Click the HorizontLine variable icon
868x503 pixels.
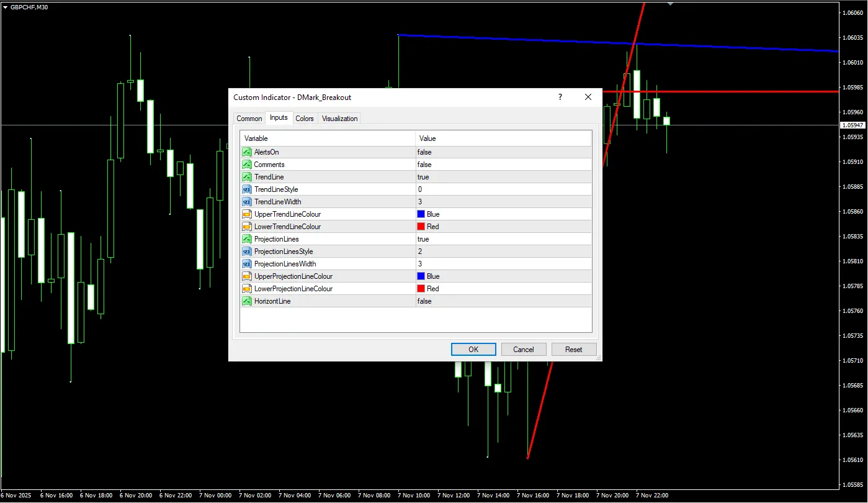tap(246, 301)
